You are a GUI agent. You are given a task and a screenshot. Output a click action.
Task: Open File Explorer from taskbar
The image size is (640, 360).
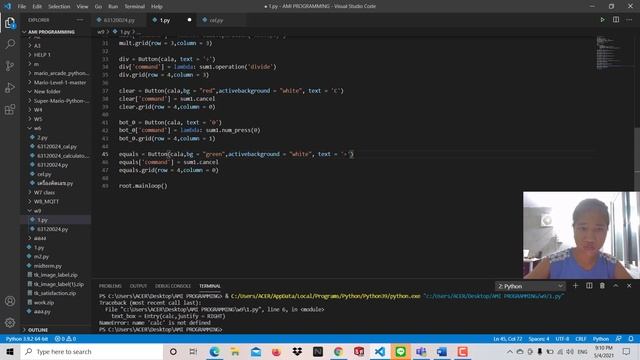click(x=235, y=351)
